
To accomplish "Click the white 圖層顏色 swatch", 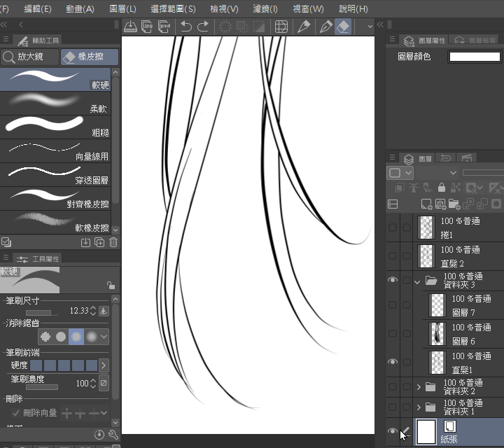I will point(475,57).
